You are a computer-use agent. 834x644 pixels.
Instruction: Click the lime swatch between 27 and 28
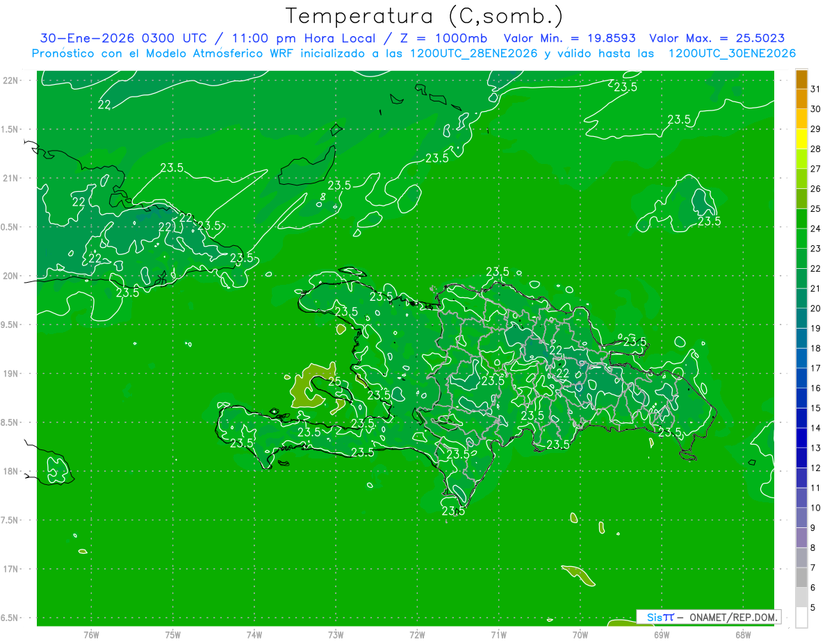801,158
